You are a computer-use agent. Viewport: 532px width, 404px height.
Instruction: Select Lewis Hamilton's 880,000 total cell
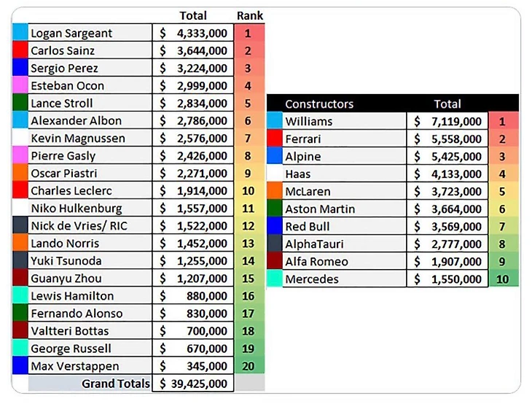tap(193, 296)
